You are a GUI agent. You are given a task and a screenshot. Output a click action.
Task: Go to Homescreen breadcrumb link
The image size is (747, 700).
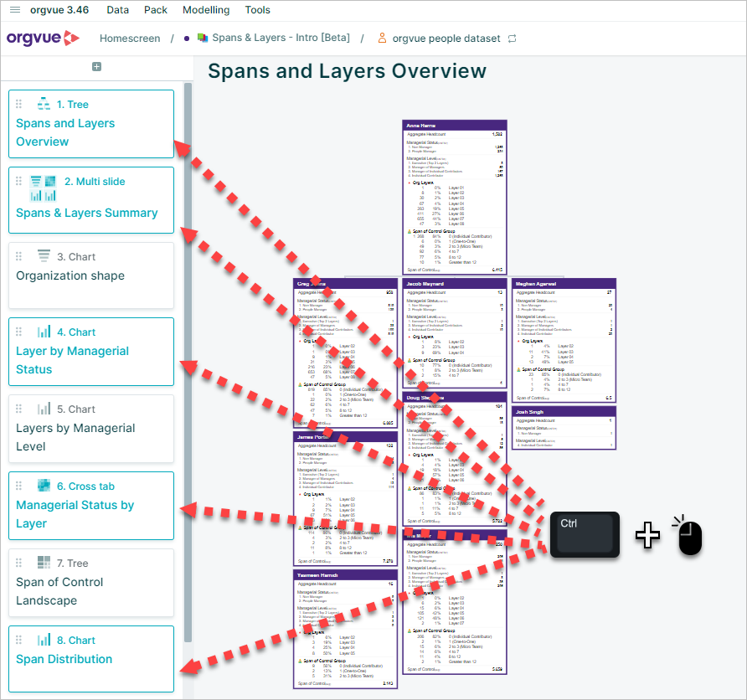click(x=130, y=39)
